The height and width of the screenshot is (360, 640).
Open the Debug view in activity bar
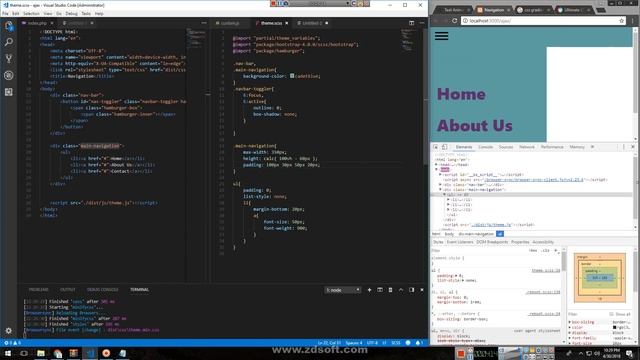coord(9,76)
